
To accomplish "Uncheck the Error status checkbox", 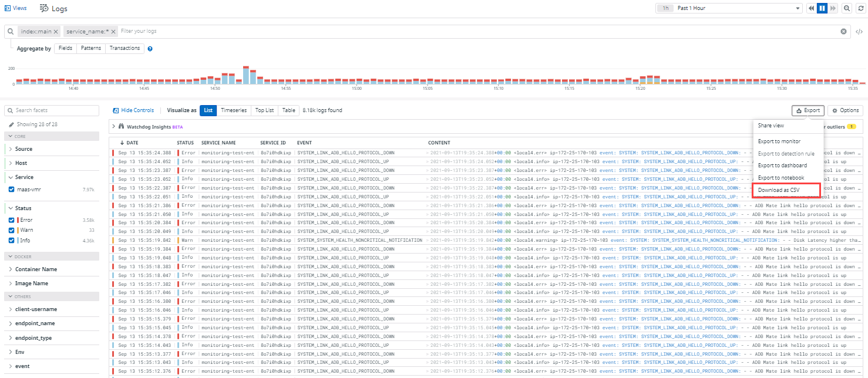I will click(12, 220).
